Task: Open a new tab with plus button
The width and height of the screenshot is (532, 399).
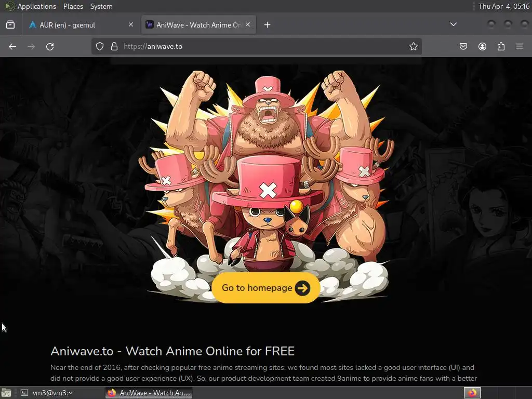Action: [268, 25]
